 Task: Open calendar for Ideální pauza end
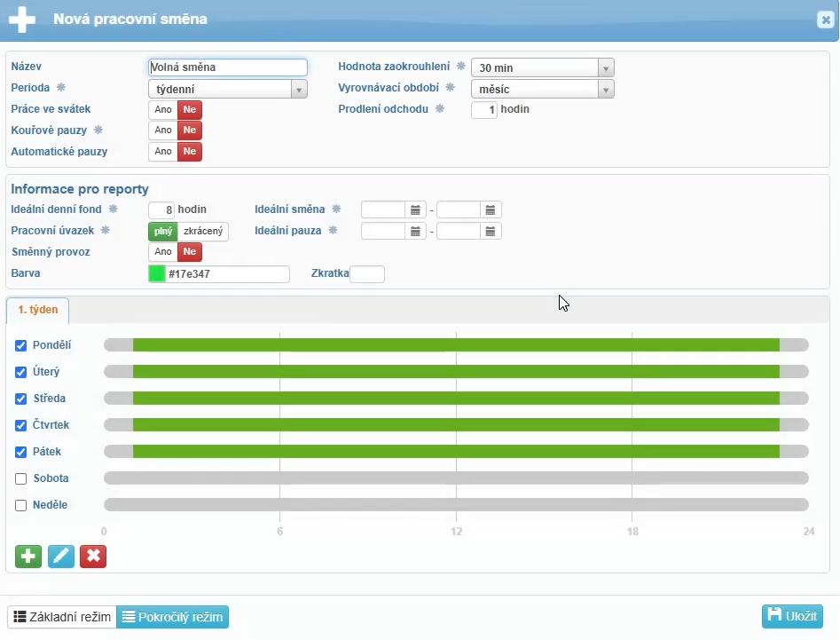491,232
